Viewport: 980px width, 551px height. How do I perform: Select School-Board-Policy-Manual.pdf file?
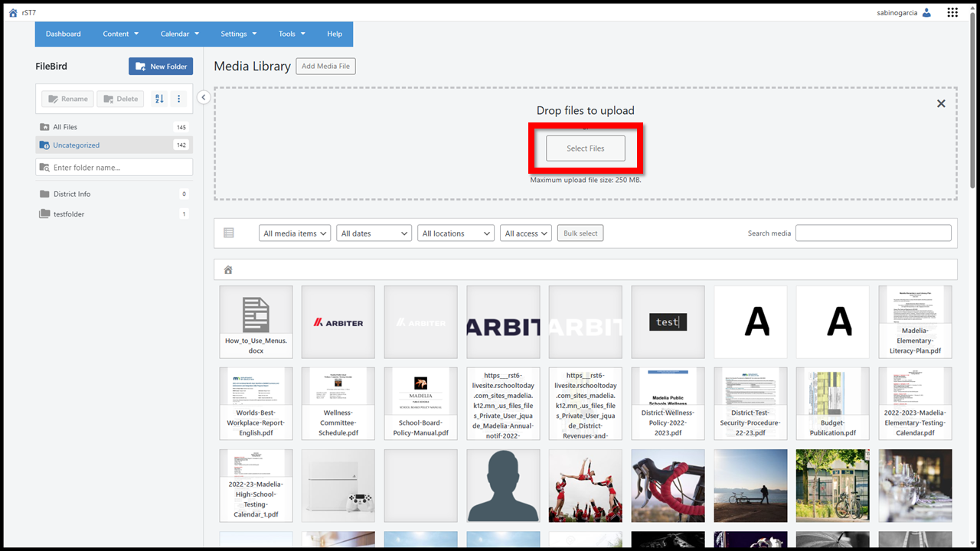pyautogui.click(x=420, y=404)
